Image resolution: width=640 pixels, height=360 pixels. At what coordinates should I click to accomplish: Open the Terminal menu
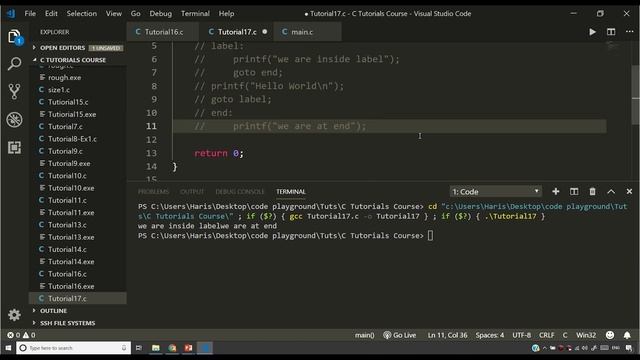(x=195, y=13)
